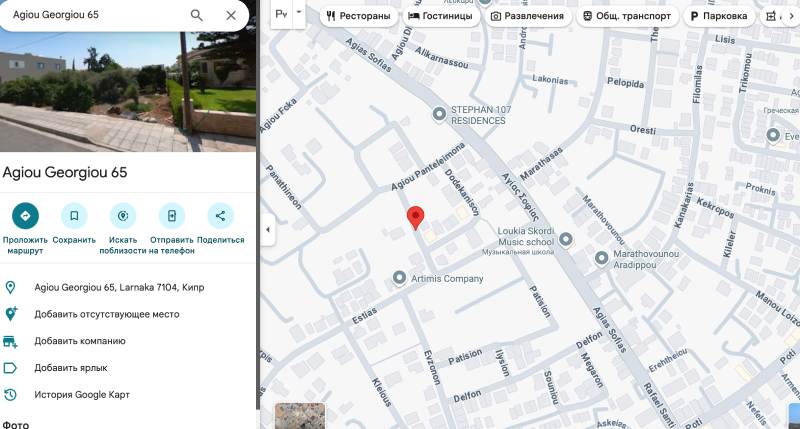Image resolution: width=800 pixels, height=429 pixels.
Task: Click the history clock icon
Action: [x=10, y=394]
